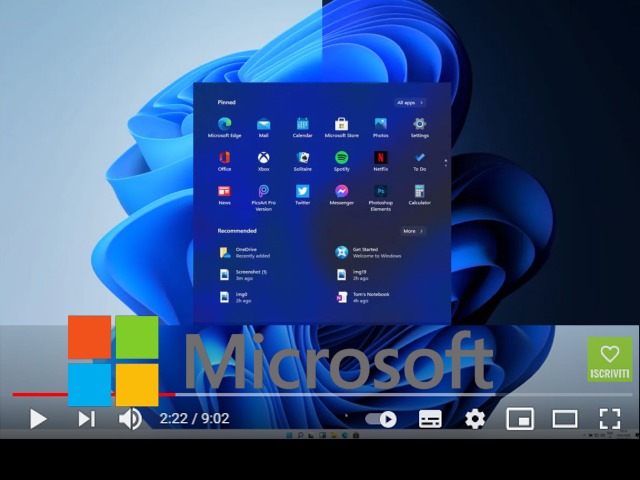Open Get Started Welcome to Windows

click(368, 253)
